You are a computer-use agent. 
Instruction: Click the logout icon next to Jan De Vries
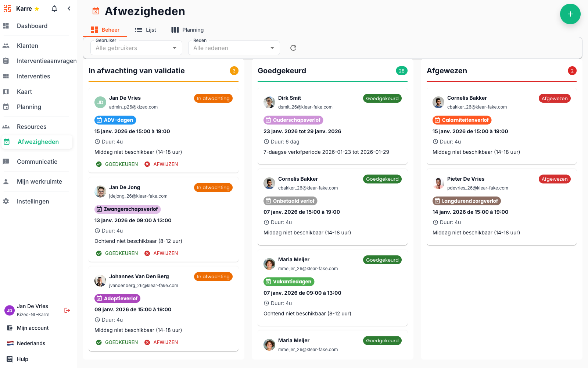67,310
